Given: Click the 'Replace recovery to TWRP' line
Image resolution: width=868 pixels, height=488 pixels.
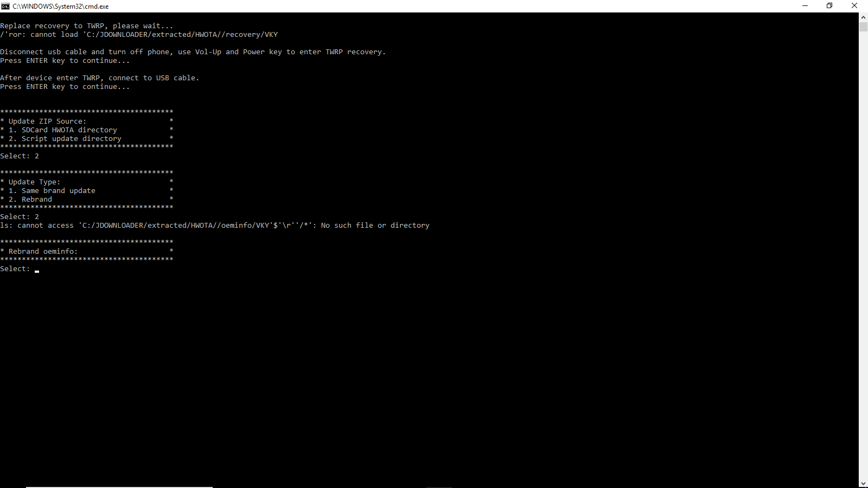Looking at the screenshot, I should click(87, 26).
